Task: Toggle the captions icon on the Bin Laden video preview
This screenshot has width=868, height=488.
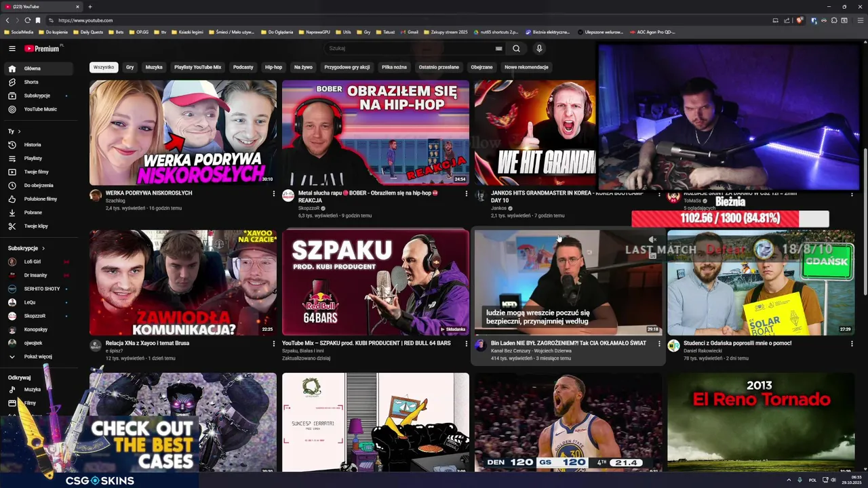Action: (652, 256)
